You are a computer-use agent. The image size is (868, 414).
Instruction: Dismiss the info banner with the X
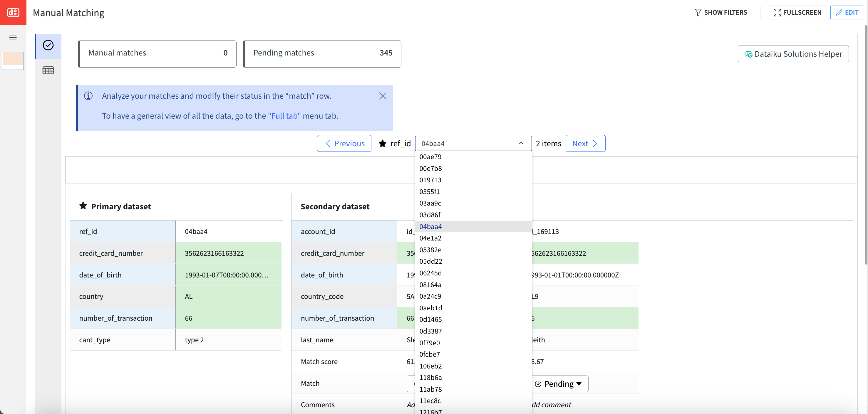click(x=382, y=96)
